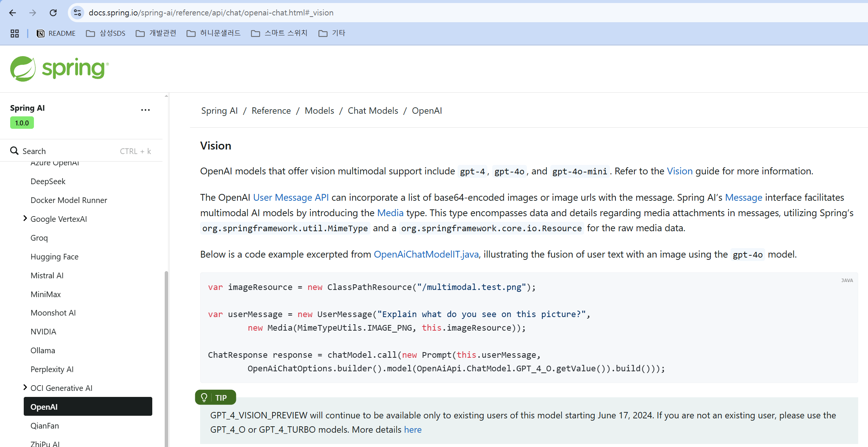The image size is (868, 447).
Task: Select Hugging Face in the sidebar
Action: (x=54, y=257)
